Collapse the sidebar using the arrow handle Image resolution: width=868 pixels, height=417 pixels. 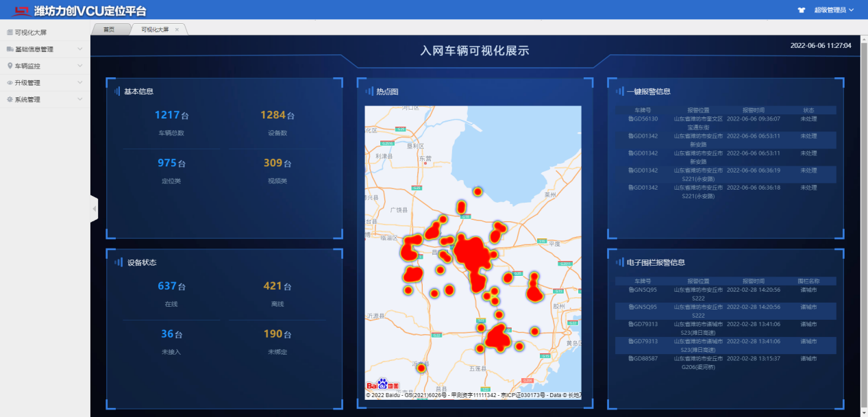pos(95,208)
